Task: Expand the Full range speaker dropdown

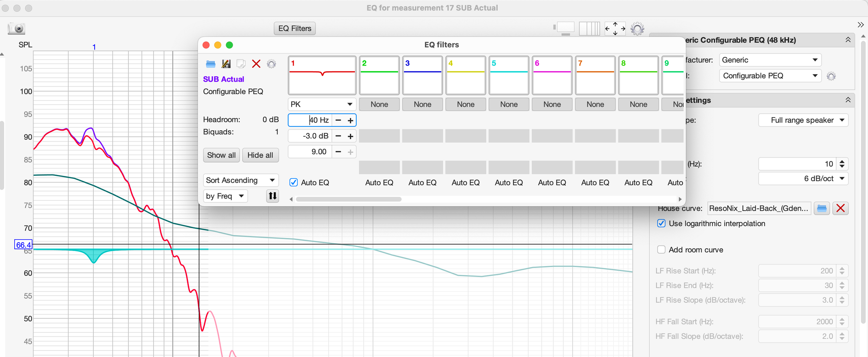Action: point(803,120)
